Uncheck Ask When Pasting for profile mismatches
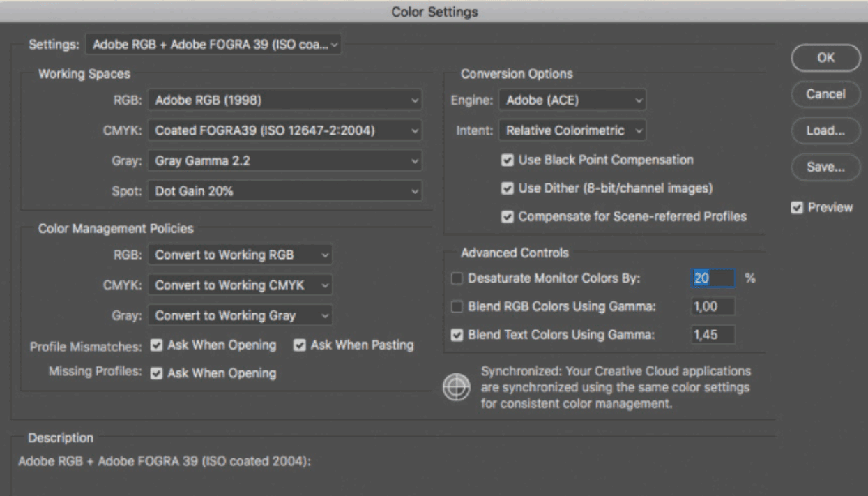This screenshot has height=496, width=868. click(300, 345)
